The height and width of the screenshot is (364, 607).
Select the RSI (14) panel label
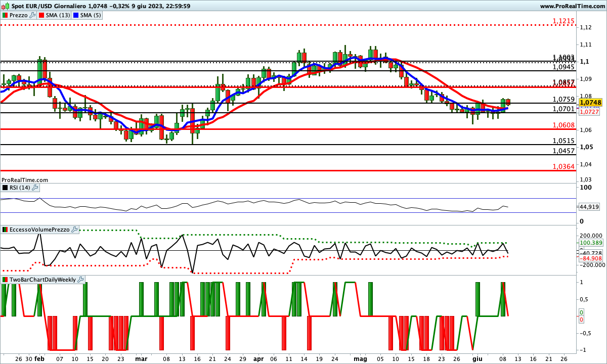coord(19,188)
